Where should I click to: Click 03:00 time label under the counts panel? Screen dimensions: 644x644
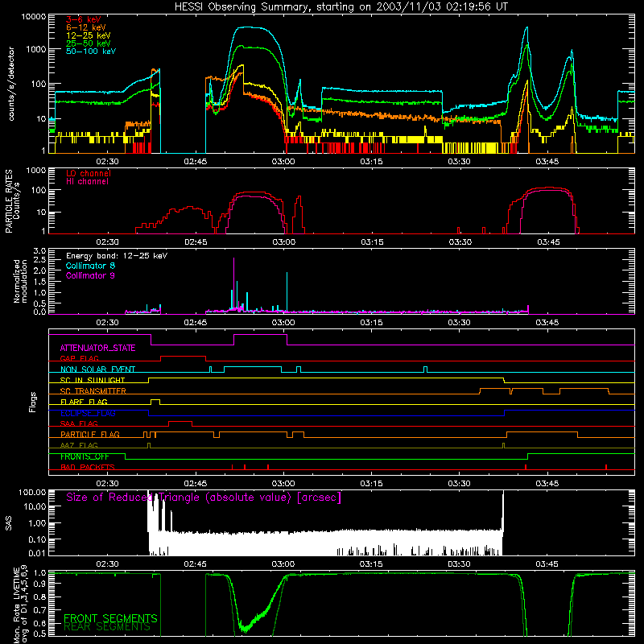pos(283,162)
